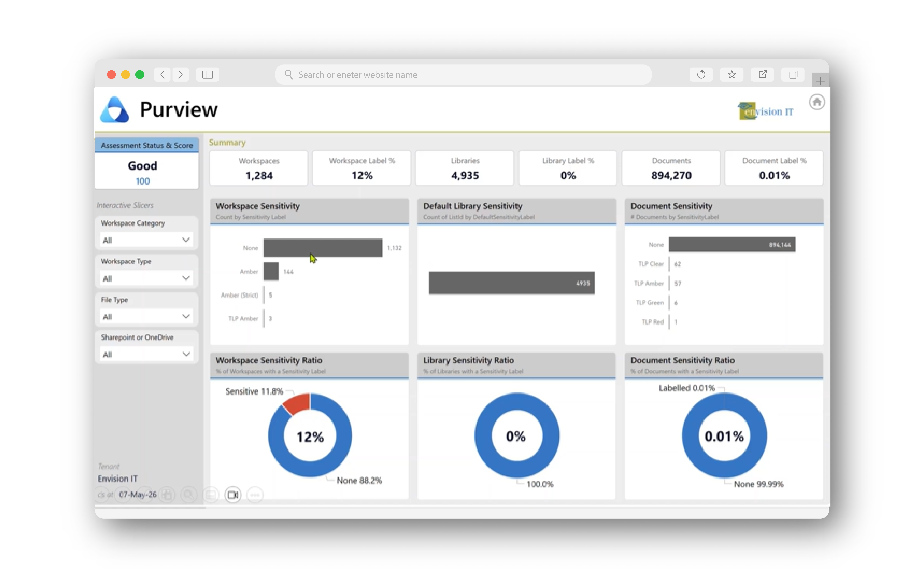Click the TLP Green label in Document Sensitivity
The image size is (924, 578).
(x=650, y=303)
